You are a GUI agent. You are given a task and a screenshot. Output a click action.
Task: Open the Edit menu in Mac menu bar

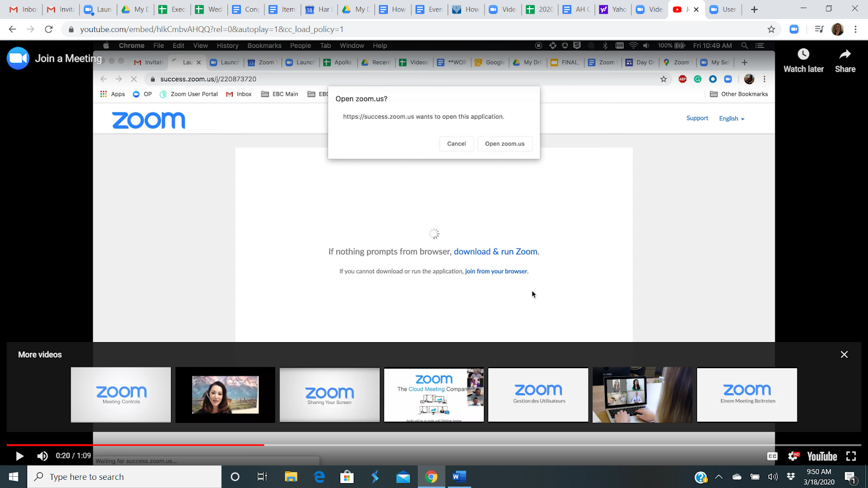click(178, 46)
